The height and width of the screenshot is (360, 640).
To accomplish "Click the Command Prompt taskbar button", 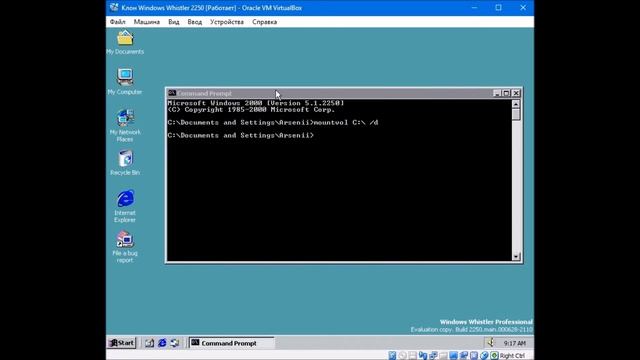I will tap(231, 343).
